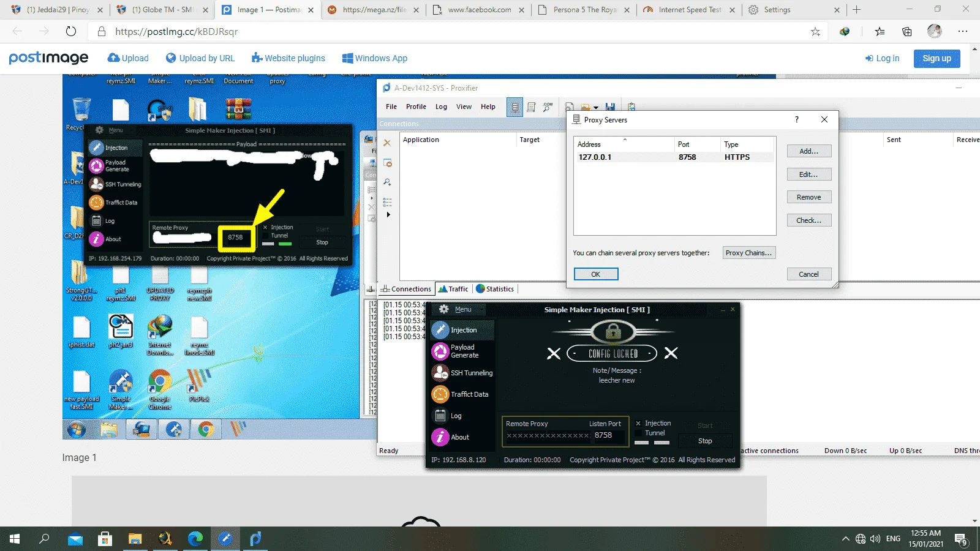The image size is (980, 551).
Task: Click Edit... in the Proxy Servers dialog
Action: click(x=809, y=174)
